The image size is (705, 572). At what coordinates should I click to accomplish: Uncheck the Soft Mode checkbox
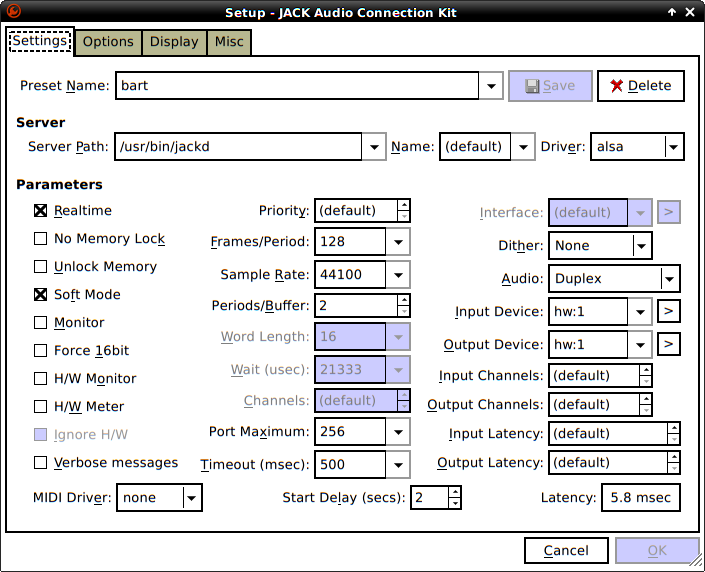point(40,295)
